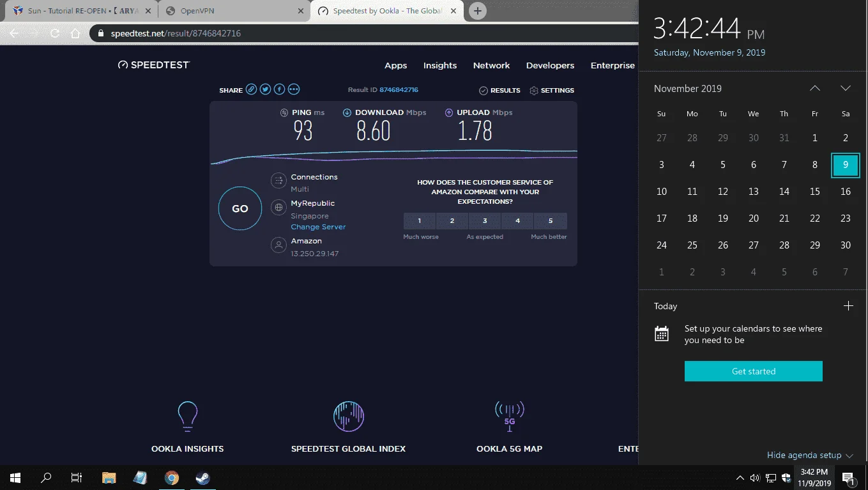
Task: Open Steam from the taskbar
Action: tap(202, 477)
